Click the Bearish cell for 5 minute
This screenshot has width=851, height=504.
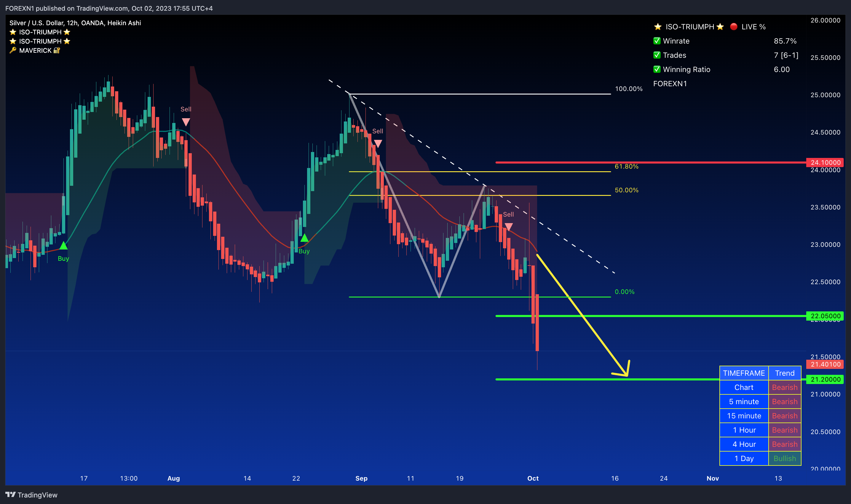click(x=785, y=402)
